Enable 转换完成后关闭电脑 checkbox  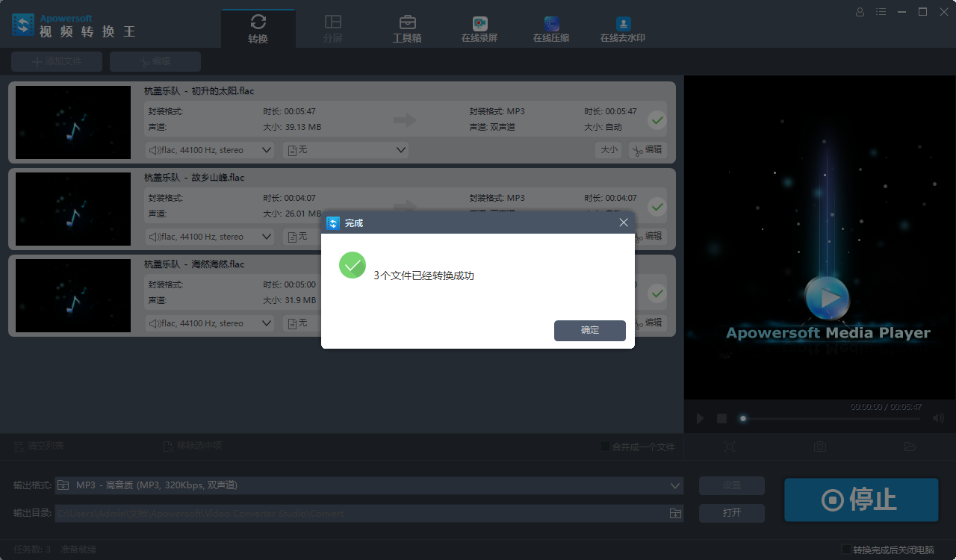pos(846,550)
